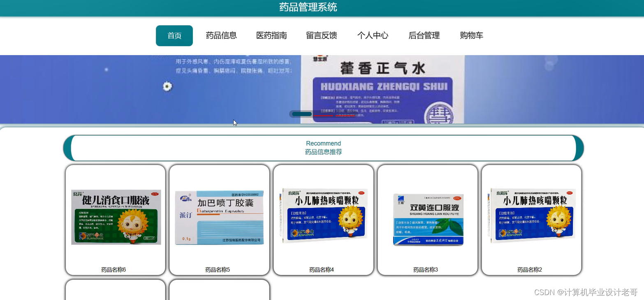Open 小儿肺热咳喘颗粒 image above 药品名称2
Screen dimensions: 644x300
pyautogui.click(x=532, y=215)
